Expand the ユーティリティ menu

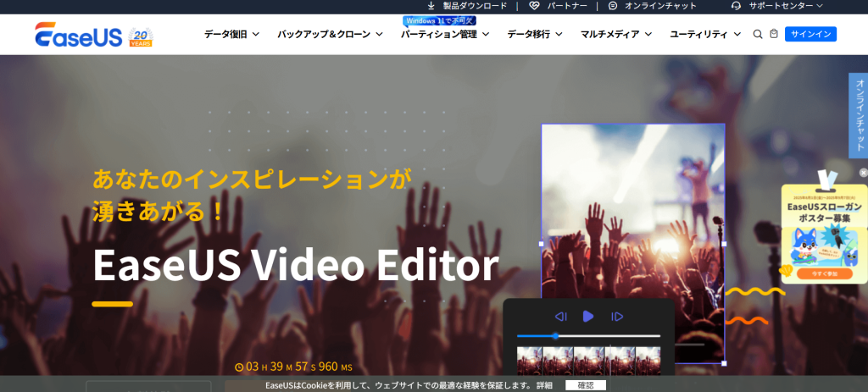click(705, 34)
